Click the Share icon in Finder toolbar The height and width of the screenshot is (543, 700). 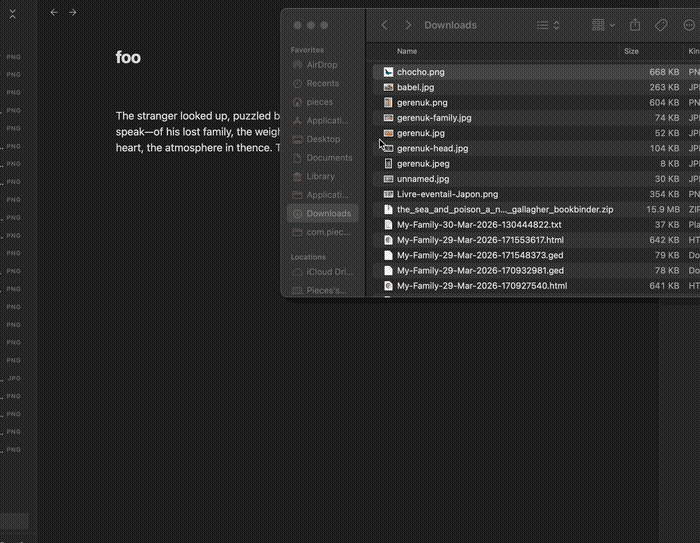[x=634, y=25]
